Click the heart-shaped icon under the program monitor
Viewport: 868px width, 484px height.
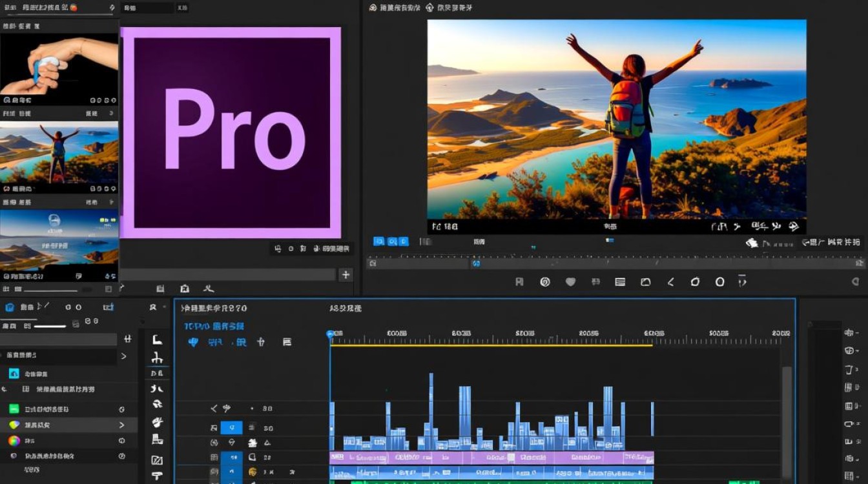click(x=570, y=282)
